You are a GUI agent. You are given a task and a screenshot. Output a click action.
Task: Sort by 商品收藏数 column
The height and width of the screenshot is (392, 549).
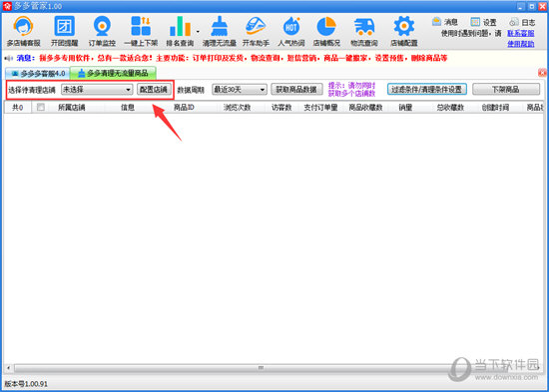365,108
